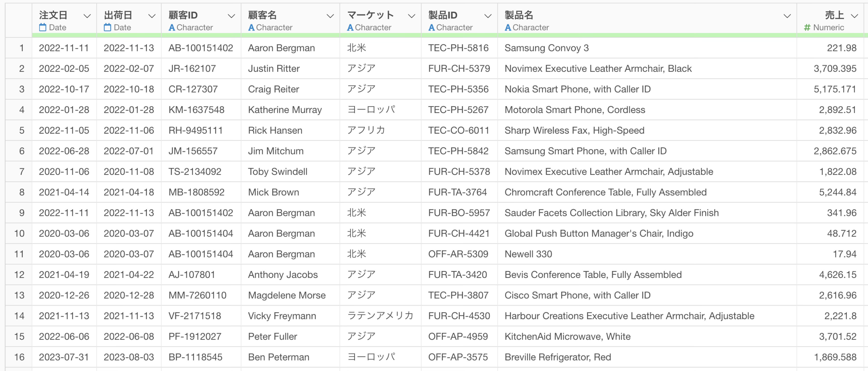This screenshot has width=868, height=371.
Task: Click the Character type icon under 顧客名
Action: click(251, 28)
